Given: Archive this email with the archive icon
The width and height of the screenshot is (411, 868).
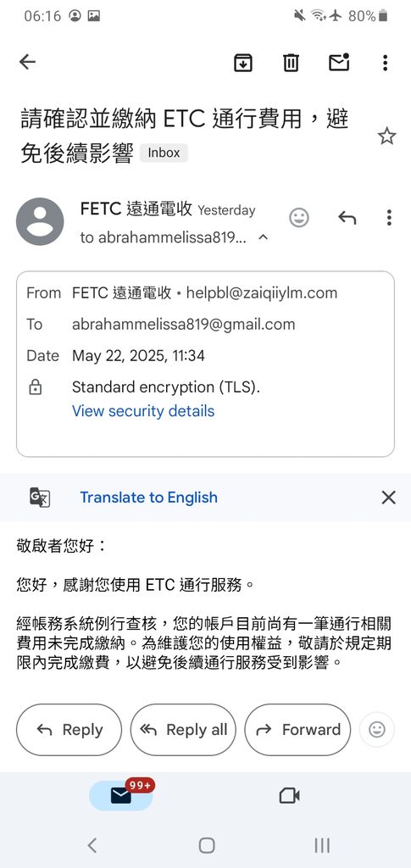Looking at the screenshot, I should coord(243,63).
